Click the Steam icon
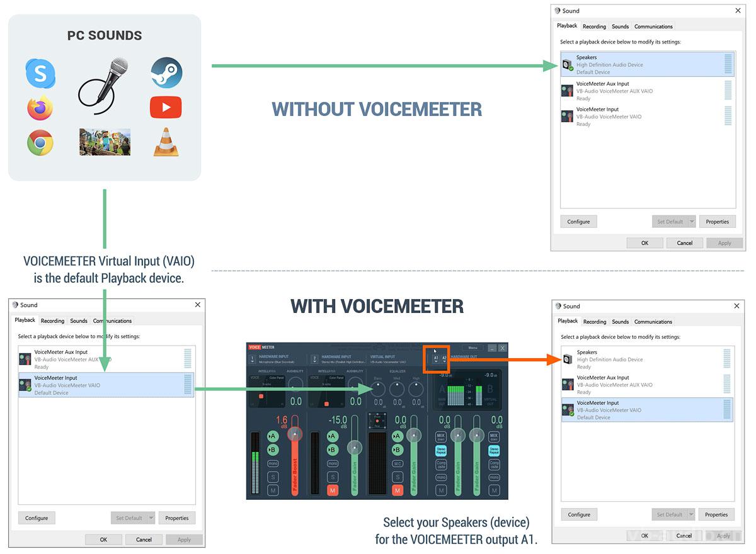 click(x=166, y=73)
